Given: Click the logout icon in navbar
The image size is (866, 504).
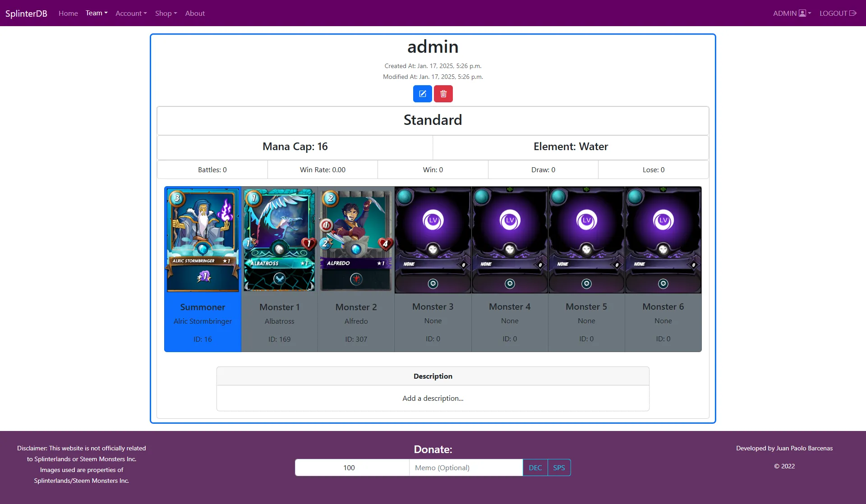Looking at the screenshot, I should pyautogui.click(x=852, y=13).
